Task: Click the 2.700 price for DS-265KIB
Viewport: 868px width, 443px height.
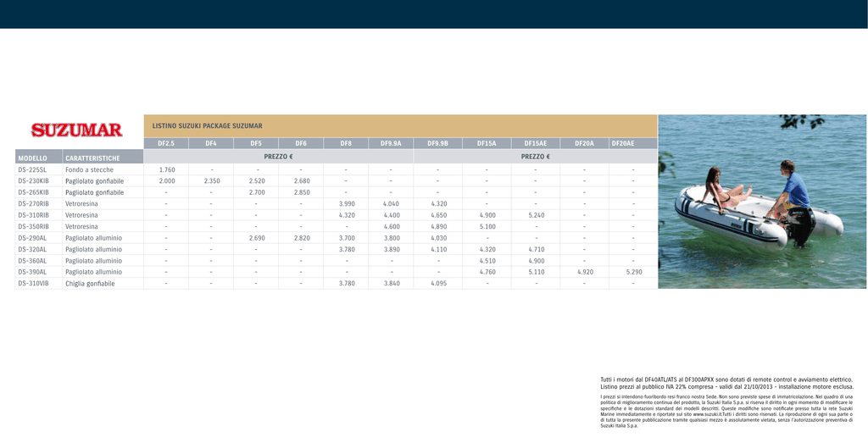Action: tap(257, 192)
